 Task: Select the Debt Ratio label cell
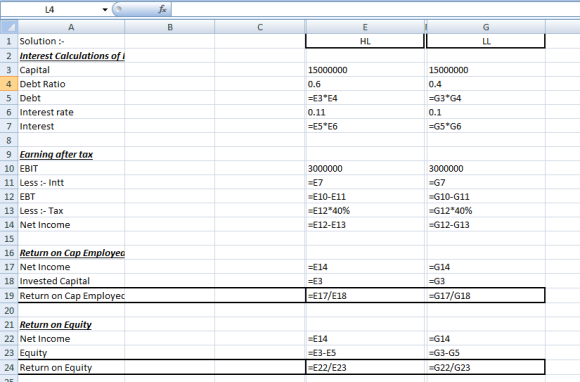(71, 84)
